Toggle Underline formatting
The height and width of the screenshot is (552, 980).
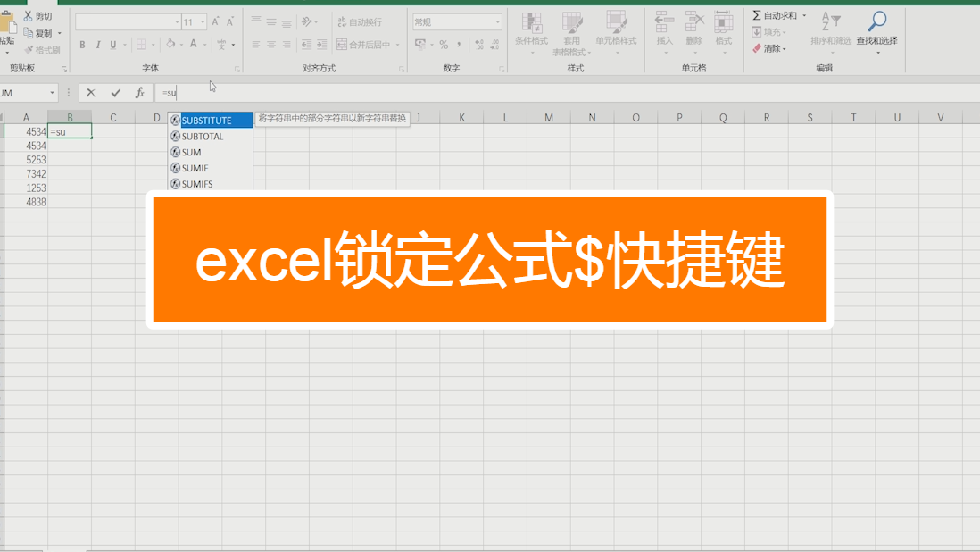113,45
